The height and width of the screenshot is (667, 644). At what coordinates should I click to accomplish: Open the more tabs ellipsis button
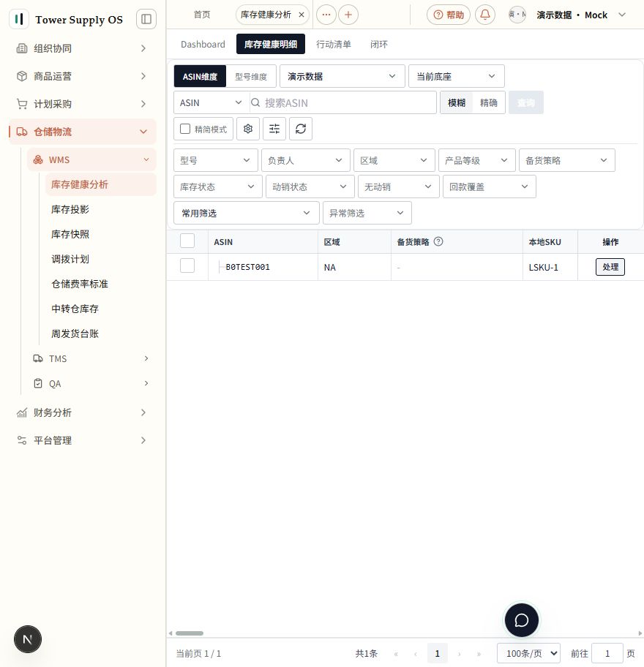pyautogui.click(x=326, y=15)
